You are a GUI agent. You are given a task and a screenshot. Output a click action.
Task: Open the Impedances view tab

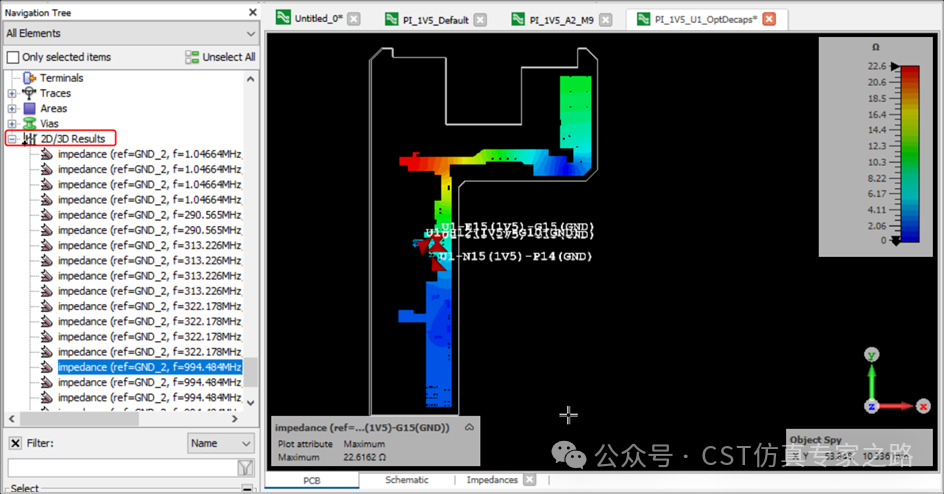coord(492,480)
